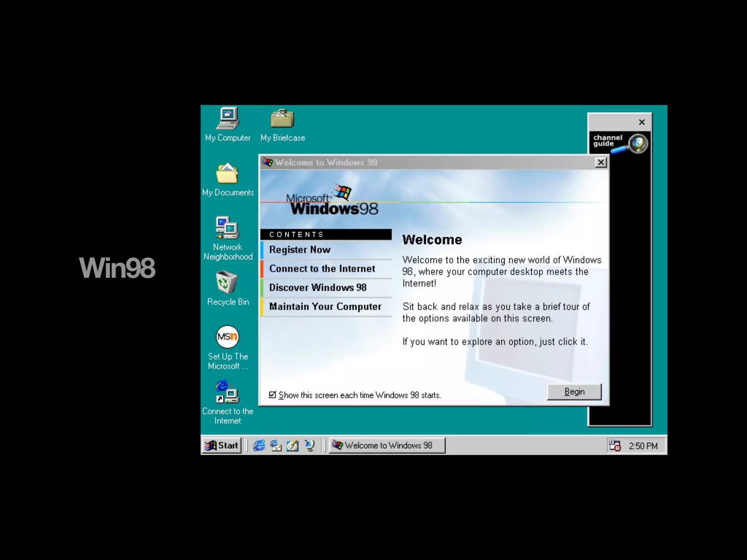Open the Start menu
747x560 pixels.
point(222,446)
